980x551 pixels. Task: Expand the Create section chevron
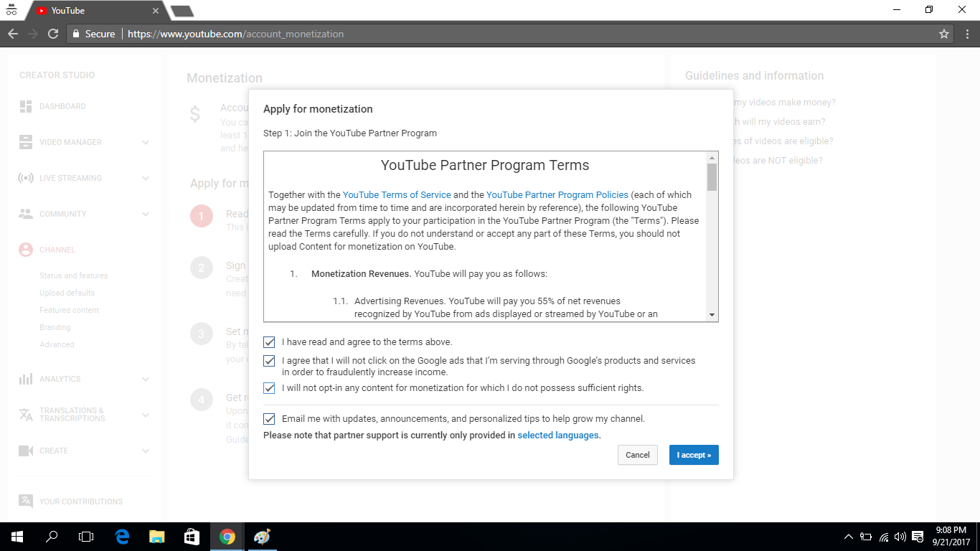point(146,451)
